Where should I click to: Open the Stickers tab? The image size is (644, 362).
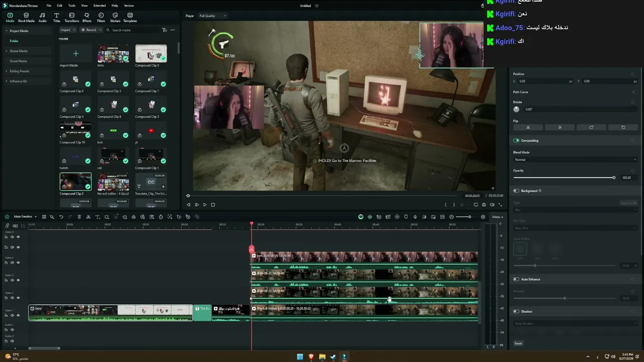[115, 18]
